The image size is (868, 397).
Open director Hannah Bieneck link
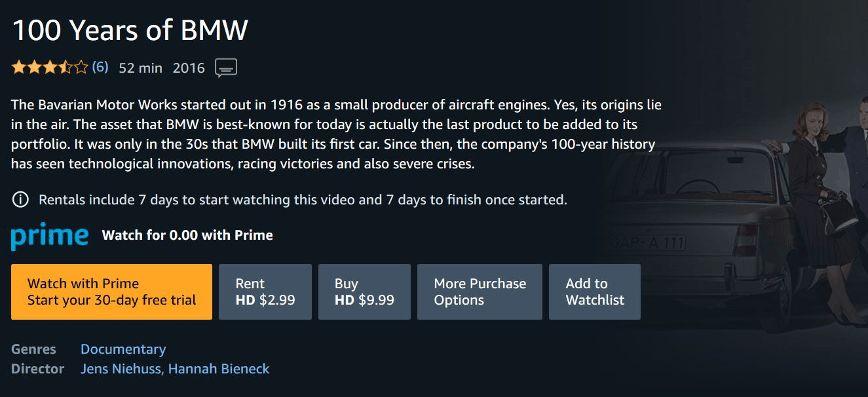pos(219,369)
